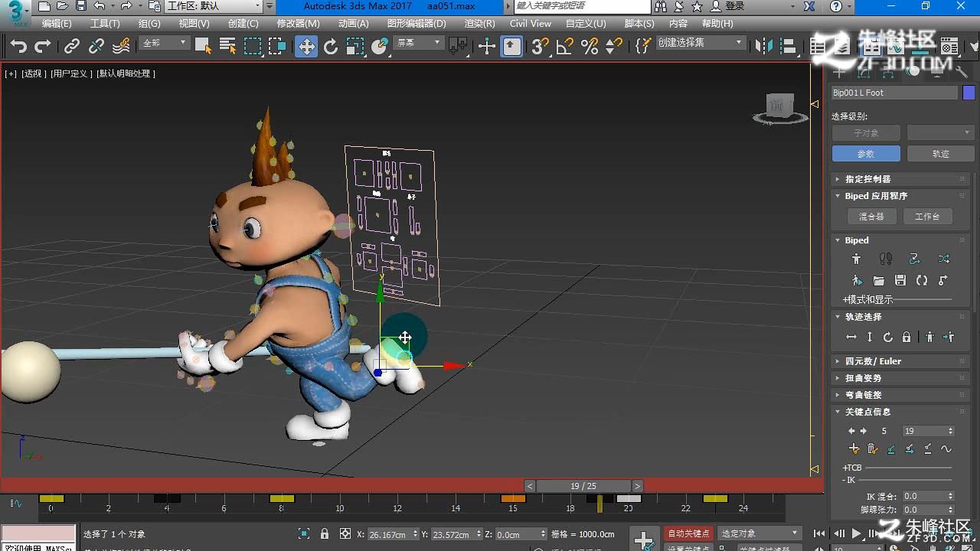Open Select by Name list tool
Viewport: 980px width, 551px height.
tap(227, 47)
